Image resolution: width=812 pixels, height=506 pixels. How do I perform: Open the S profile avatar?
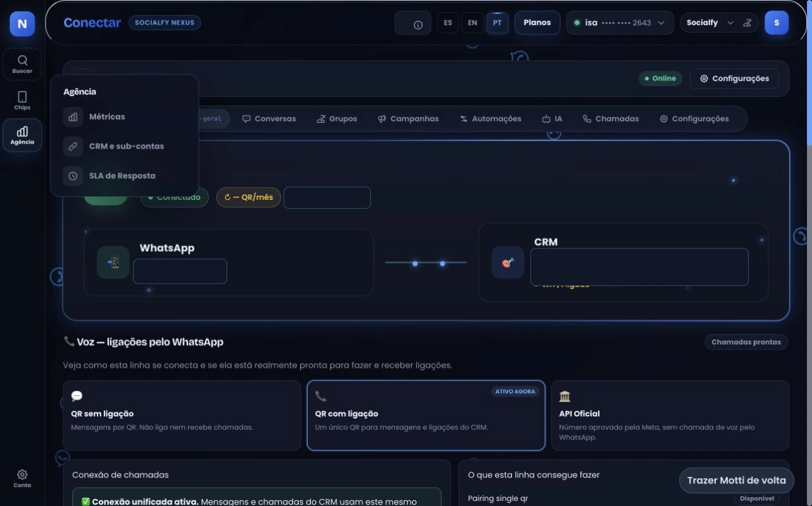(x=777, y=23)
